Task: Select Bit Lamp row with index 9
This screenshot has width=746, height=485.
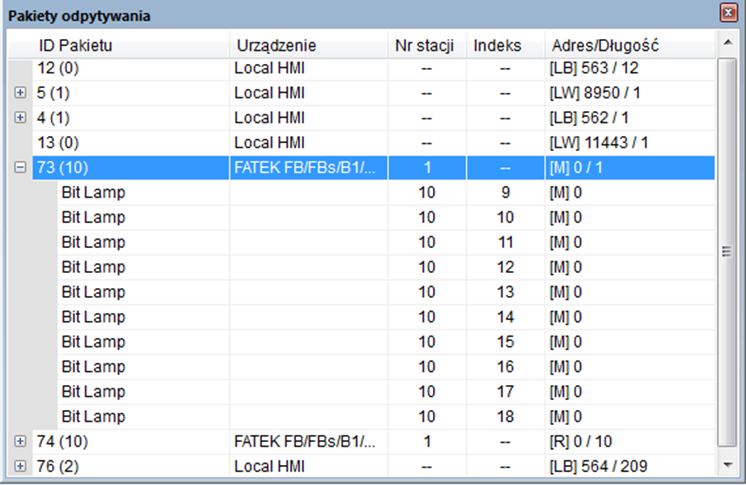Action: click(x=386, y=192)
